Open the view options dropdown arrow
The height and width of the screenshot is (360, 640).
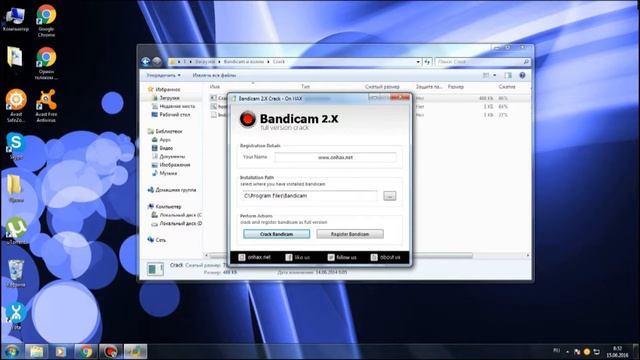[495, 76]
